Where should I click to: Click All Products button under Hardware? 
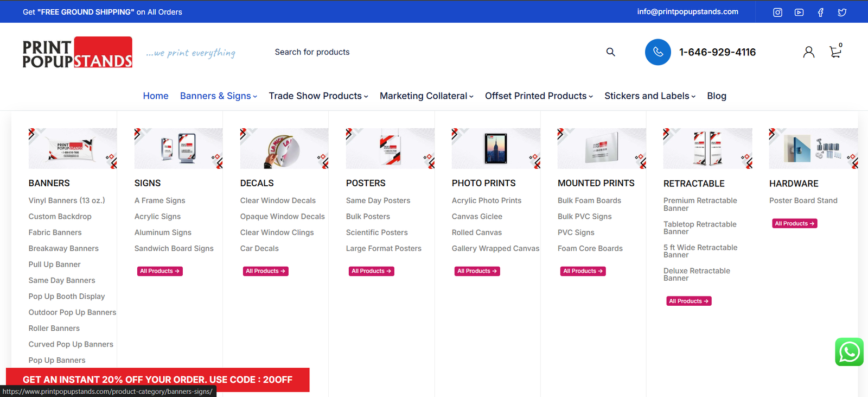pyautogui.click(x=795, y=224)
